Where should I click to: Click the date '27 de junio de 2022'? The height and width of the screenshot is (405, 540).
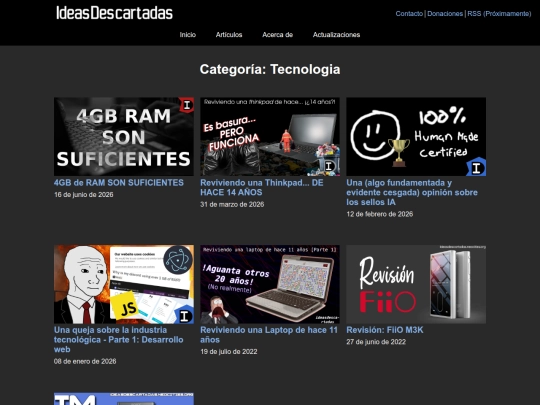tap(376, 342)
